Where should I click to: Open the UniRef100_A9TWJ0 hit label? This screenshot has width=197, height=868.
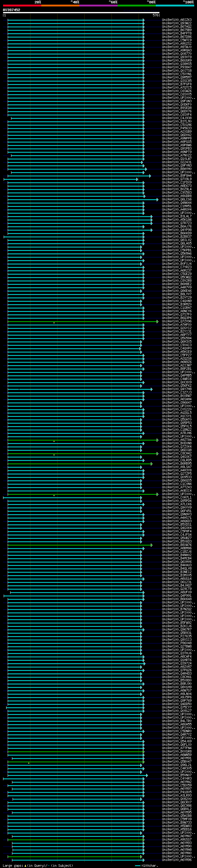pyautogui.click(x=176, y=47)
